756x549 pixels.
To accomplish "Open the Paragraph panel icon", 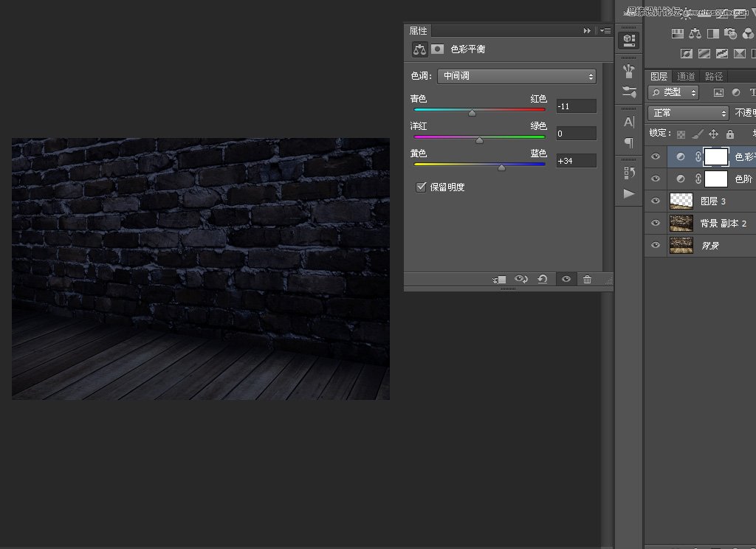I will click(x=629, y=142).
